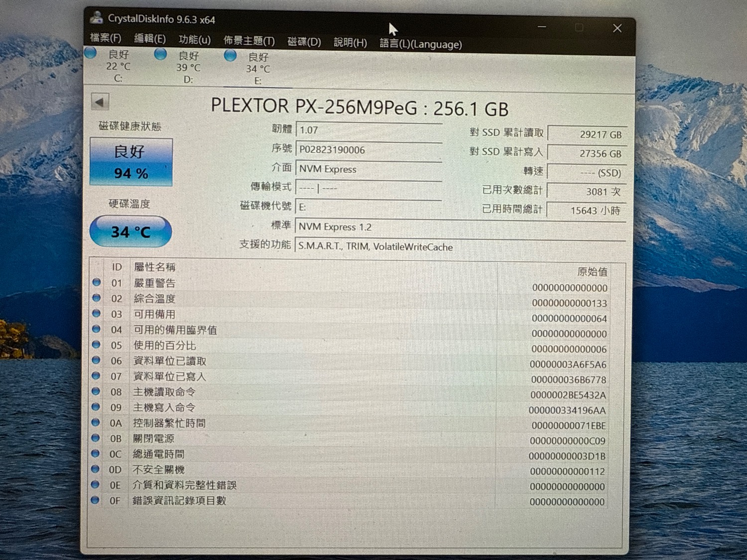Open the 磁碟(D) menu
Image resolution: width=747 pixels, height=560 pixels.
(x=304, y=42)
